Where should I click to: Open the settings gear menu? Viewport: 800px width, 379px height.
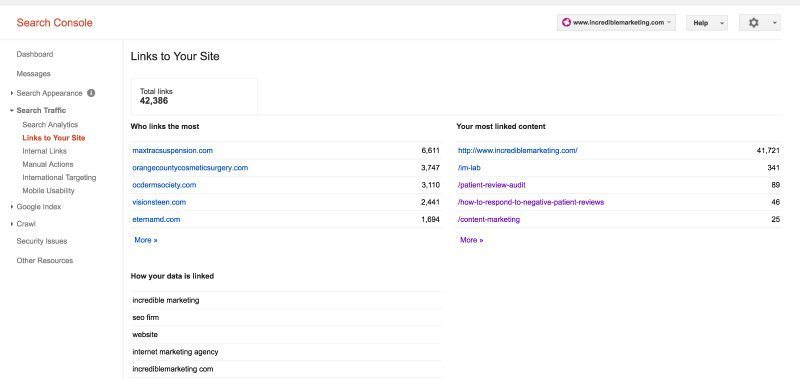point(760,22)
